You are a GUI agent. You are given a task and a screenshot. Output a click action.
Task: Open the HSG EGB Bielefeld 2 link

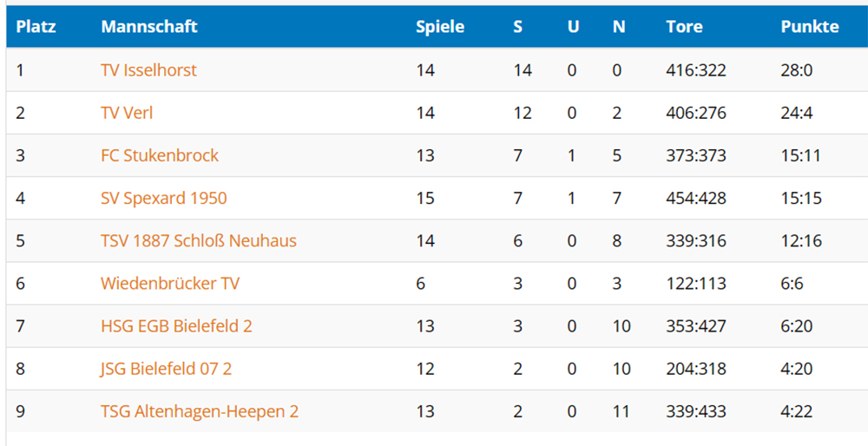176,326
